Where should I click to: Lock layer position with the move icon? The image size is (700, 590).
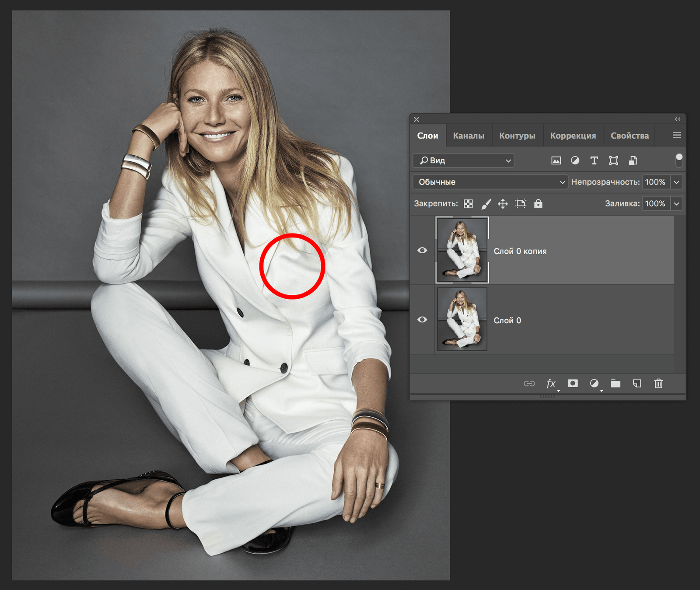click(x=503, y=204)
